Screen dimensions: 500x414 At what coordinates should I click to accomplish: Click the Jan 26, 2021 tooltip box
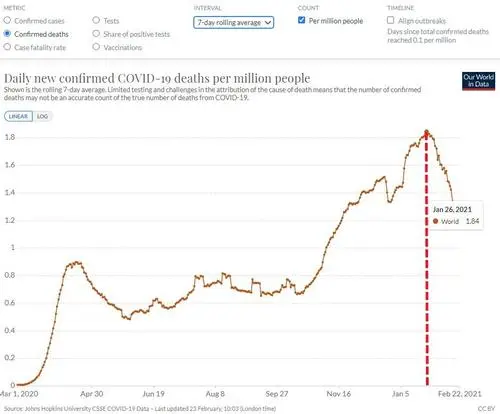click(456, 215)
